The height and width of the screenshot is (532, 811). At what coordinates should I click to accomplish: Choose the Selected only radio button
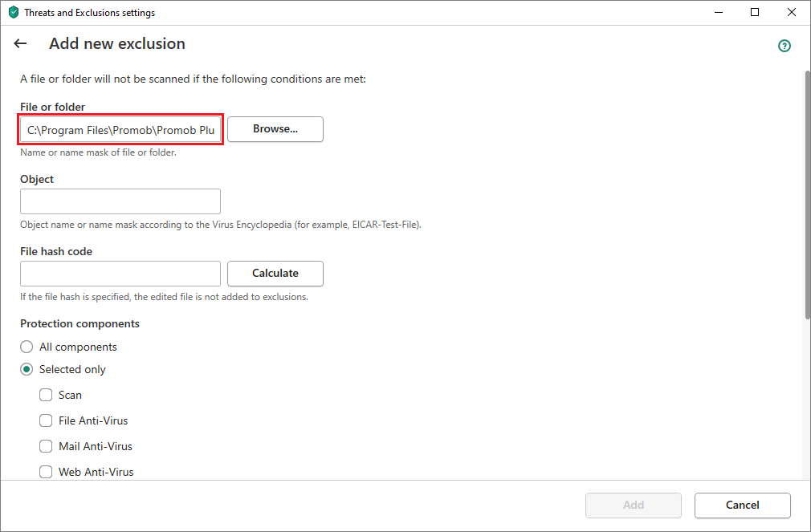click(26, 369)
